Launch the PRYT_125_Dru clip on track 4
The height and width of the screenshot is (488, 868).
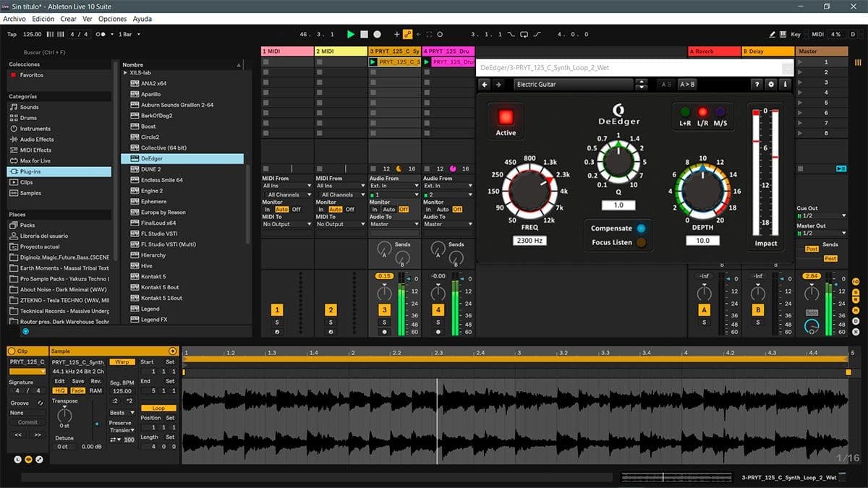[427, 62]
